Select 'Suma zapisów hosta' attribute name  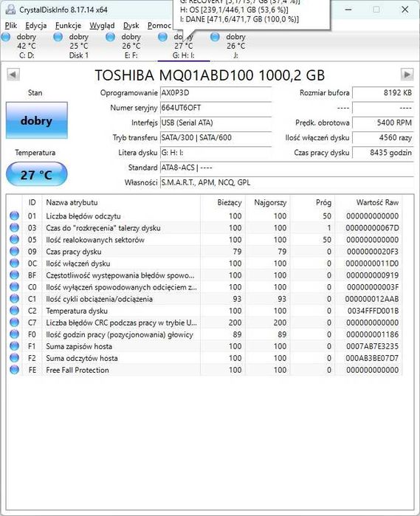(79, 346)
